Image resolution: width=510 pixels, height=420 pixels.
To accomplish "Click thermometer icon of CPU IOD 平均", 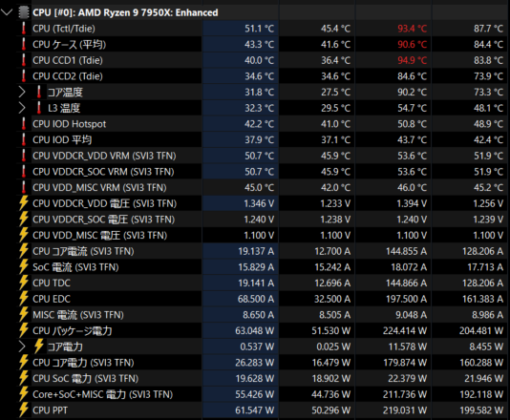I will 24,140.
